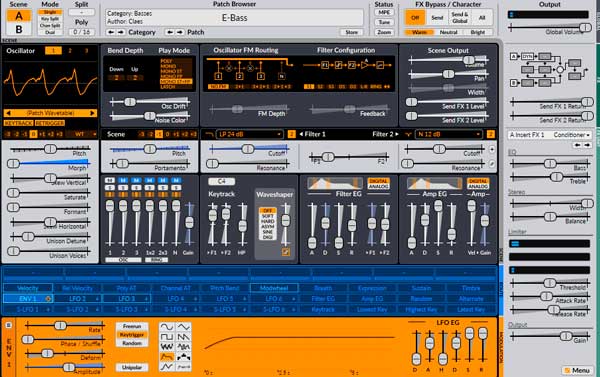Select Dual scene mode

tap(50, 33)
